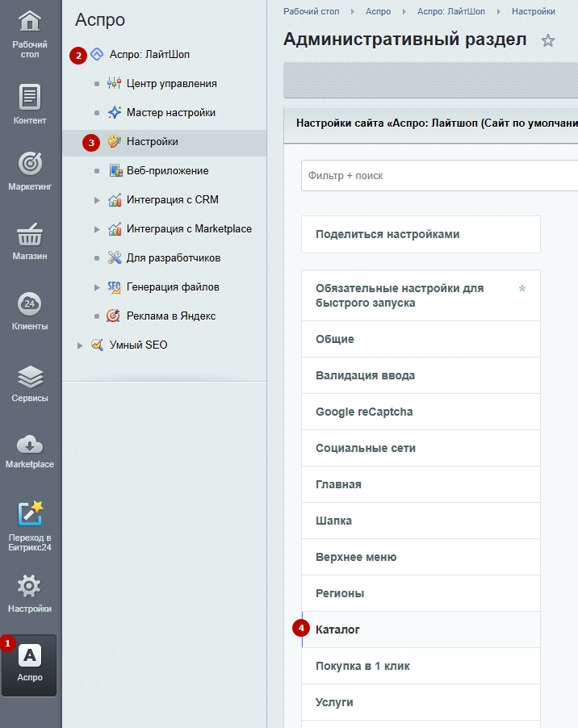Open Веб-приложение tree item
The image size is (578, 728).
pos(168,170)
